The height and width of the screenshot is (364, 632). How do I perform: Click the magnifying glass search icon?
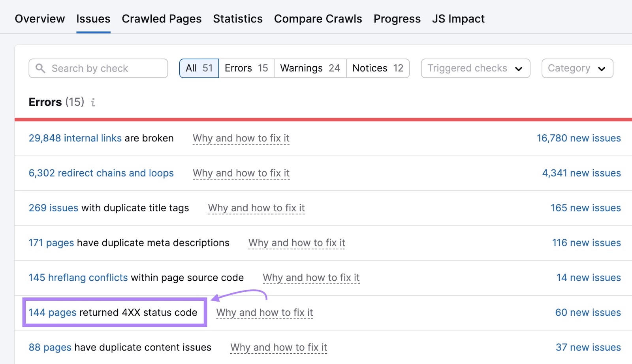pos(40,68)
